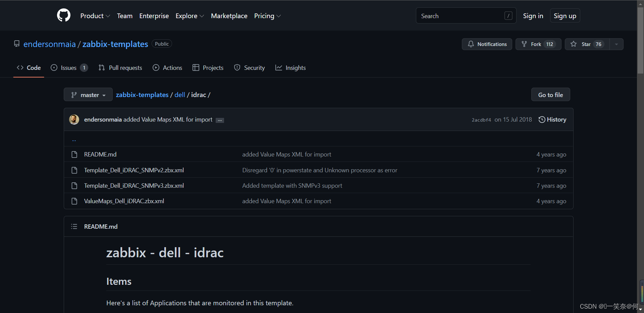The width and height of the screenshot is (644, 313).
Task: Open the Projects tab
Action: click(x=208, y=68)
